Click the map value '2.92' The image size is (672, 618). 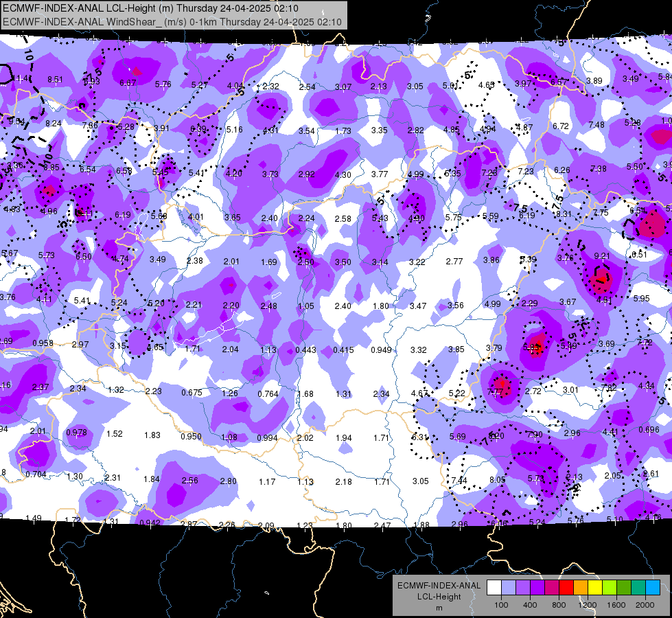pyautogui.click(x=306, y=174)
